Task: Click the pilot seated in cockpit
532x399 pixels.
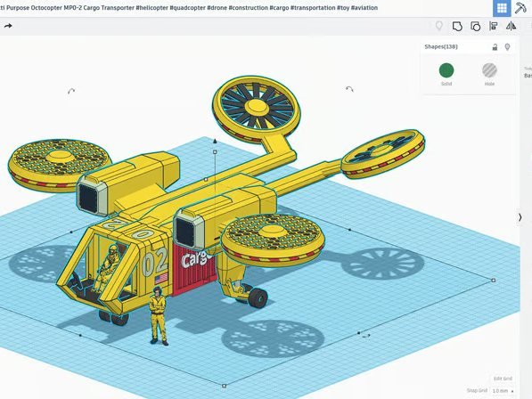Action: click(108, 268)
